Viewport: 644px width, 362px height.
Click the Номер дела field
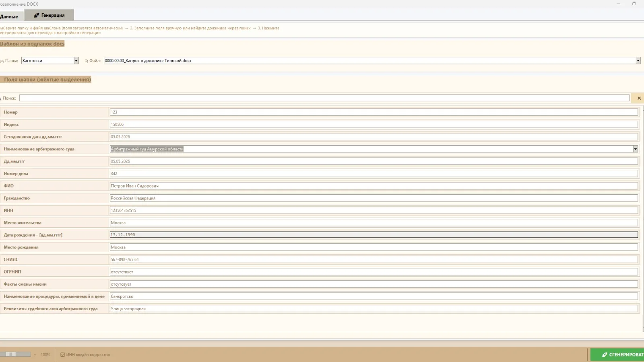tap(374, 174)
